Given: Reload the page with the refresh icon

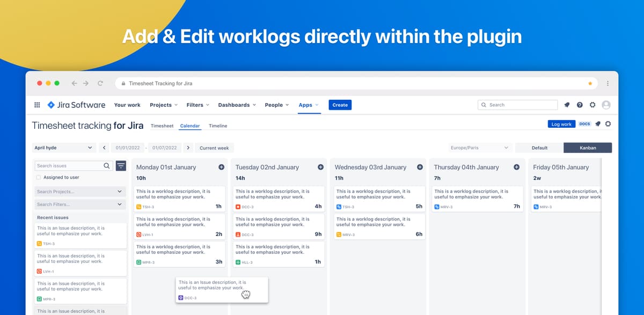Looking at the screenshot, I should tap(100, 84).
